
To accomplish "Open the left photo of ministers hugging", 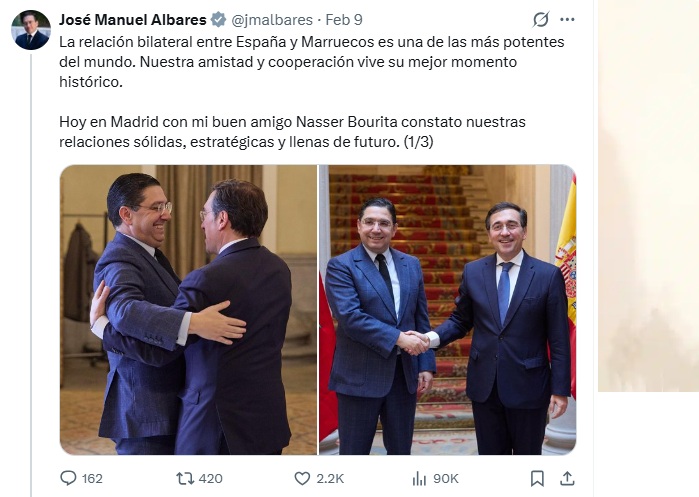I will [x=188, y=310].
